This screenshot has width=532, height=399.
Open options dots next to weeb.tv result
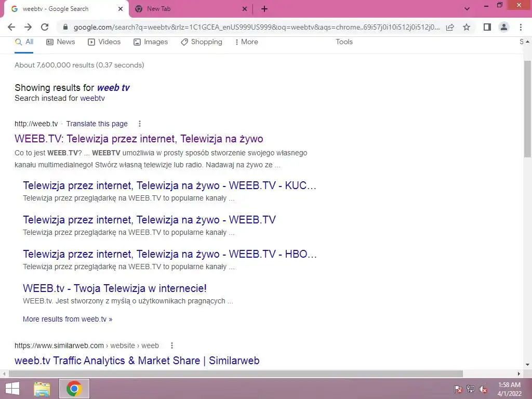[x=139, y=124]
